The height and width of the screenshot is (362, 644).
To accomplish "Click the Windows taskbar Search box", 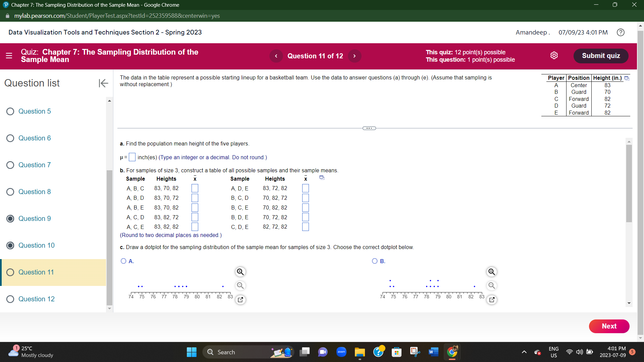I will pos(248,352).
